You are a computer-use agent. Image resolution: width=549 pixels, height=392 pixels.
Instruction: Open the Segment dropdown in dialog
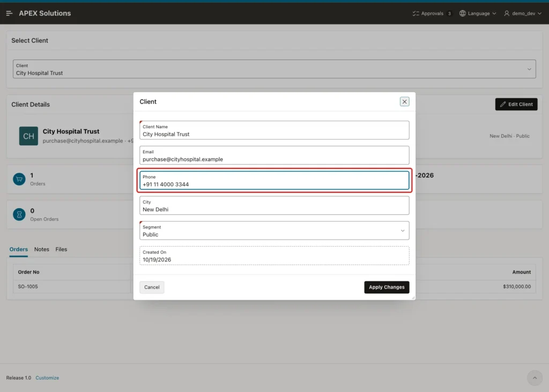tap(274, 231)
